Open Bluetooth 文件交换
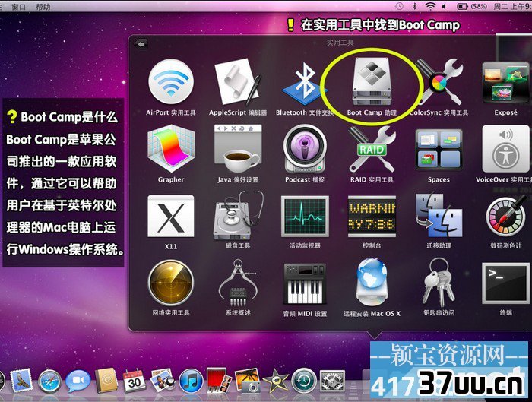This screenshot has height=402, width=532. 304,82
